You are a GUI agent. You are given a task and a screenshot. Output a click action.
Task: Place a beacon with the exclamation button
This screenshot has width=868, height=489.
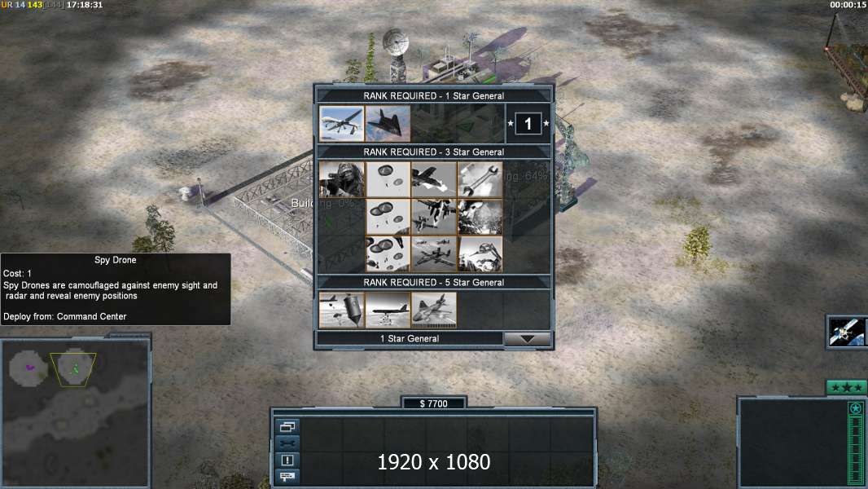pos(287,460)
